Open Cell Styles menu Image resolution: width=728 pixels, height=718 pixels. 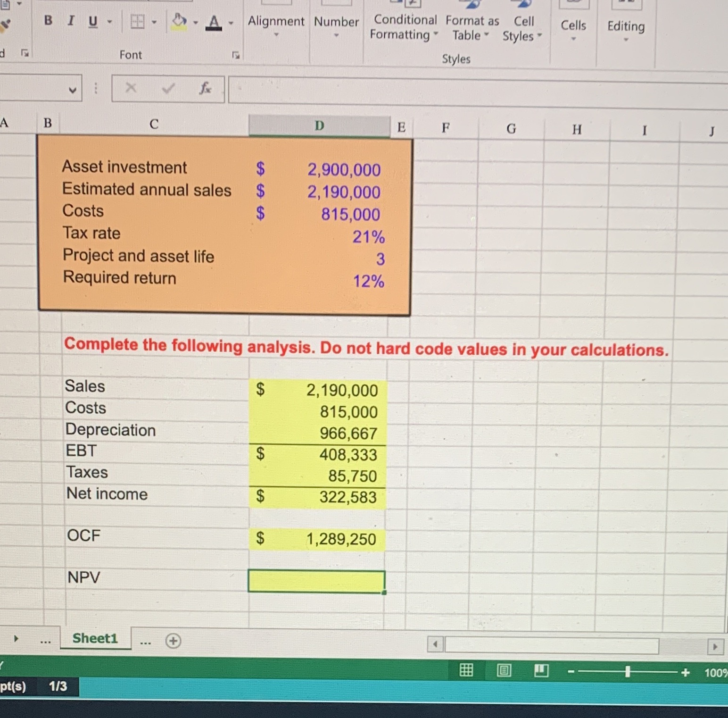(522, 28)
